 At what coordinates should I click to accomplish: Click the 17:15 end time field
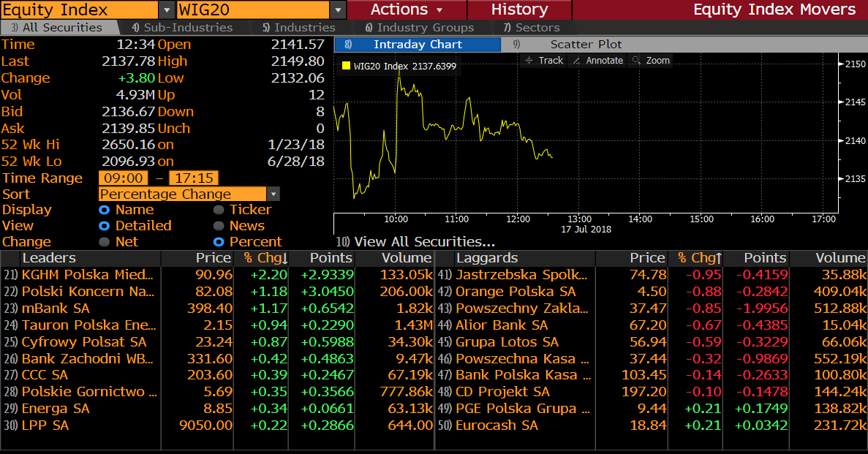193,178
